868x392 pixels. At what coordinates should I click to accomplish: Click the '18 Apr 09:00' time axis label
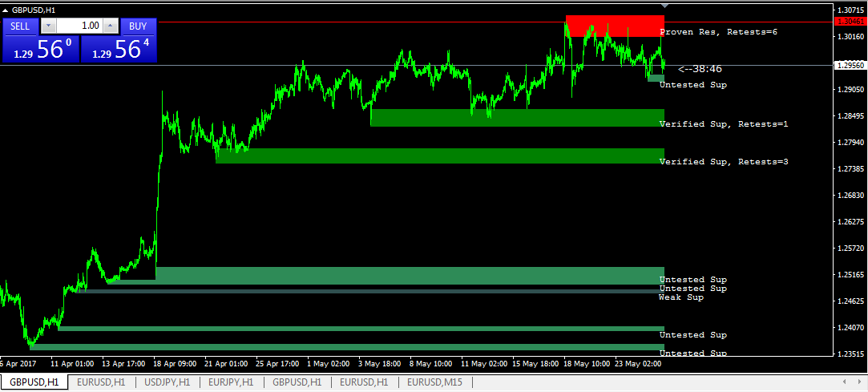175,364
